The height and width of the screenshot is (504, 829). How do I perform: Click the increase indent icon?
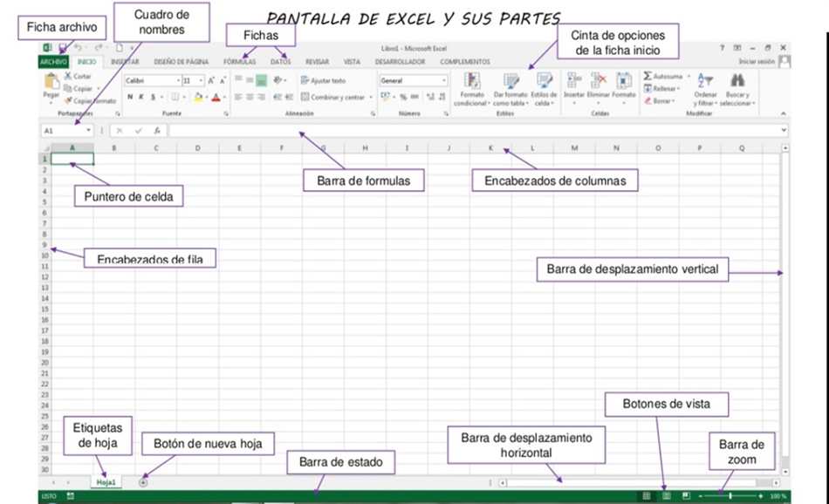[x=289, y=97]
